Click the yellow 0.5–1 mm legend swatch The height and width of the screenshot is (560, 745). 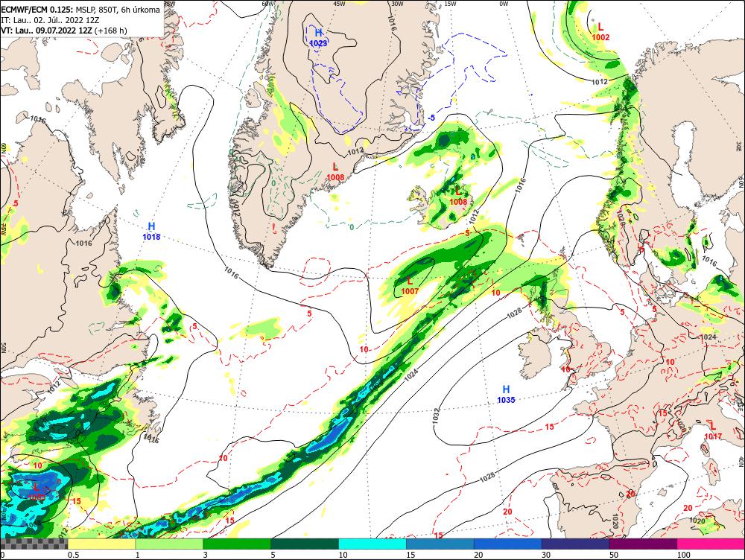101,544
